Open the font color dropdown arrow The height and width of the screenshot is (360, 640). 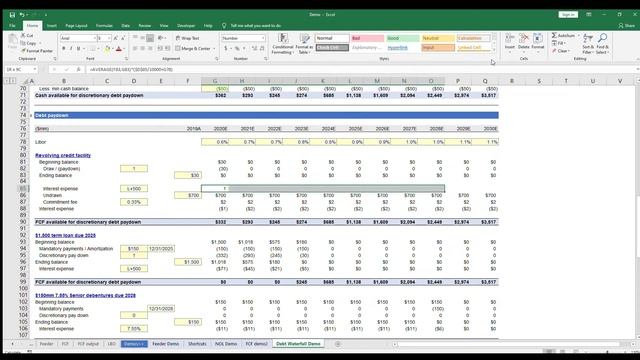124,49
